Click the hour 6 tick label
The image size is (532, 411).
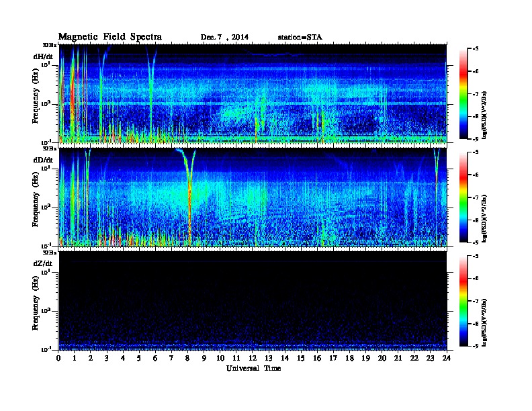point(155,358)
